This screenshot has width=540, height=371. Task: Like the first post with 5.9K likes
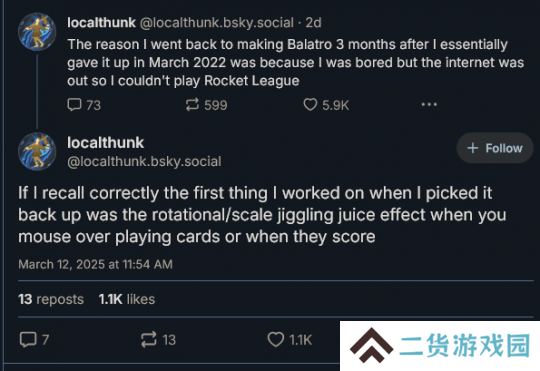(x=310, y=105)
